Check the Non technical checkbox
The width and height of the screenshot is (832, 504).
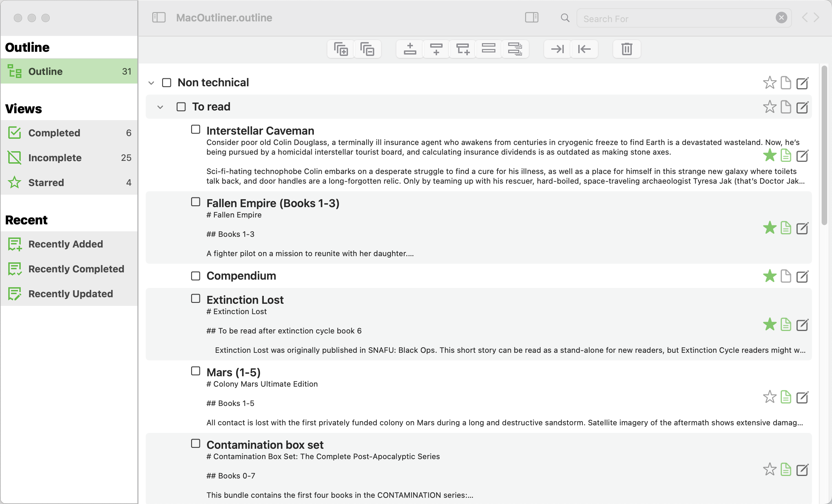167,83
